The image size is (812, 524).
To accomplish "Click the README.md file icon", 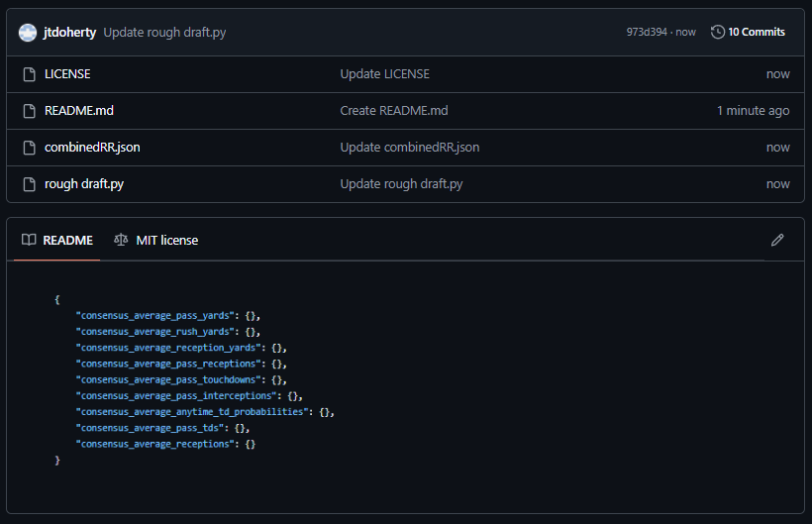I will point(28,111).
